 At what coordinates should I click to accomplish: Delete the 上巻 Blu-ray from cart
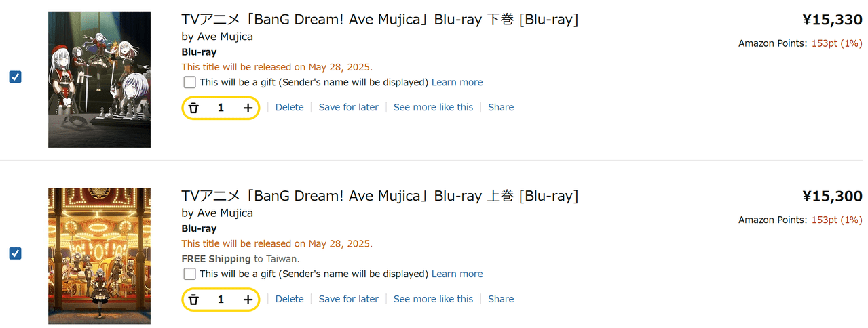(289, 299)
